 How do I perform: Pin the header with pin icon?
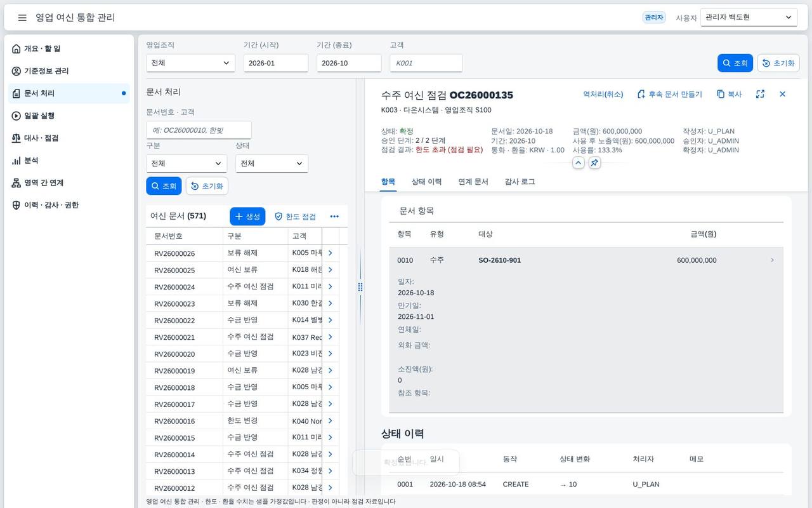click(594, 163)
